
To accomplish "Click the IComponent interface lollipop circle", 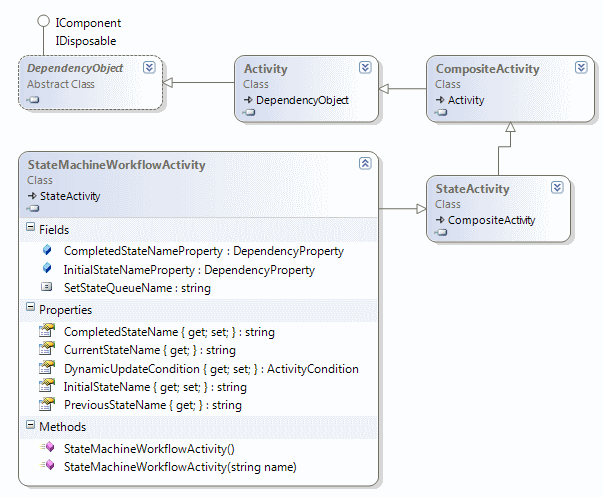I will coord(43,21).
